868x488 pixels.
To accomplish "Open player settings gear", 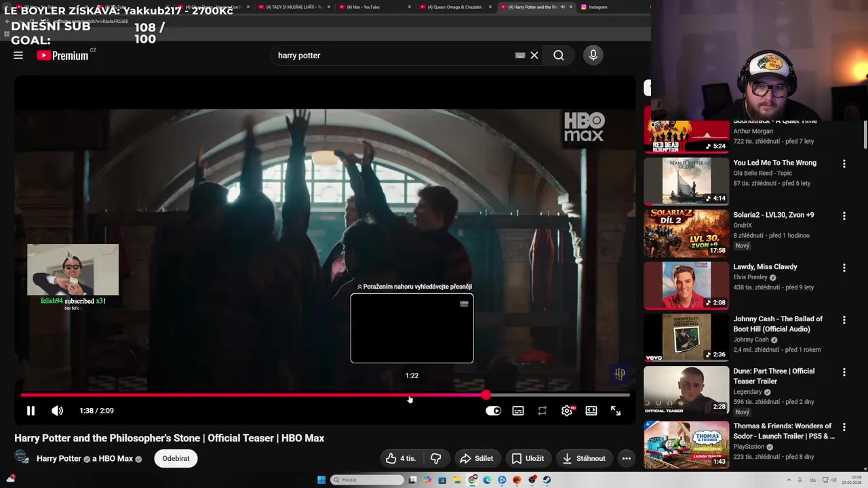I will click(567, 411).
